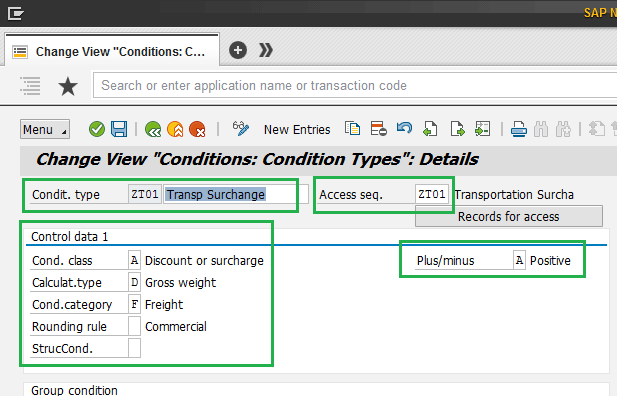The height and width of the screenshot is (396, 617).
Task: Cancel with the red X icon
Action: tap(197, 129)
